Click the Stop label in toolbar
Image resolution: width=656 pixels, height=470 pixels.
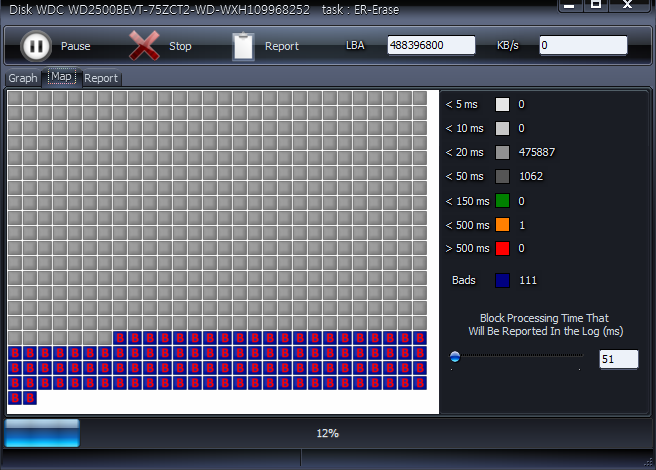coord(180,46)
